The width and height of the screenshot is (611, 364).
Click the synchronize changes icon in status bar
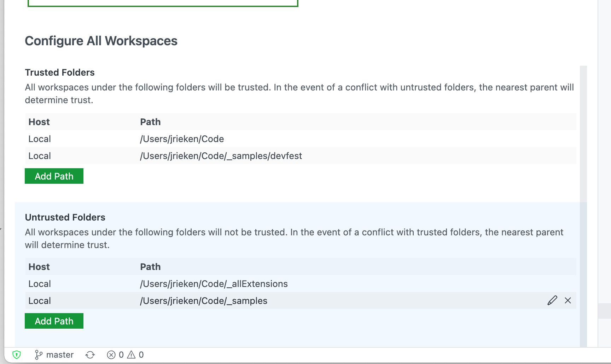point(89,354)
